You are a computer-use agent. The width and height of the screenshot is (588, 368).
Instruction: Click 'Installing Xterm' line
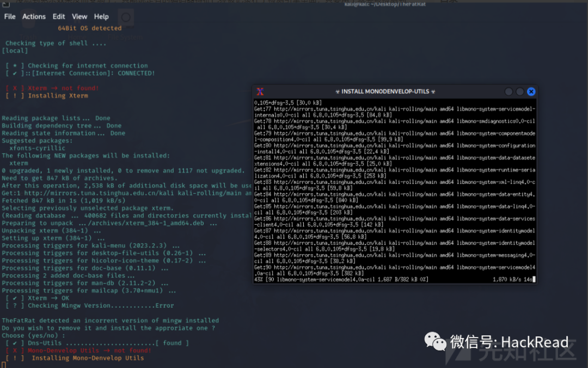pyautogui.click(x=46, y=96)
